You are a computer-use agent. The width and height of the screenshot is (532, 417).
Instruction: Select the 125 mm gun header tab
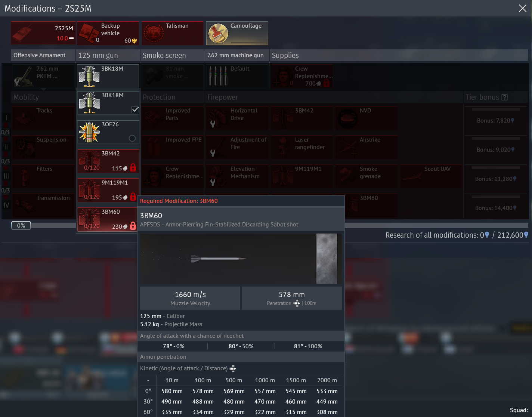(108, 55)
